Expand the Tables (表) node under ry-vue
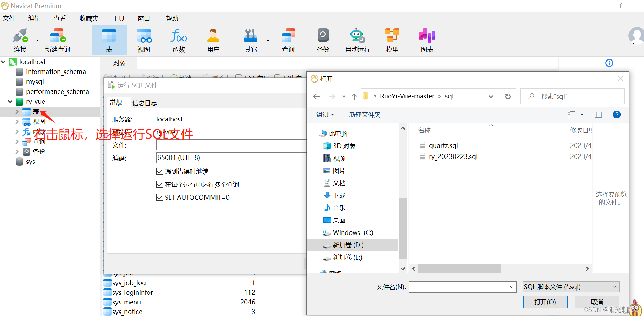Screen dimensions: 644x316 [17, 112]
